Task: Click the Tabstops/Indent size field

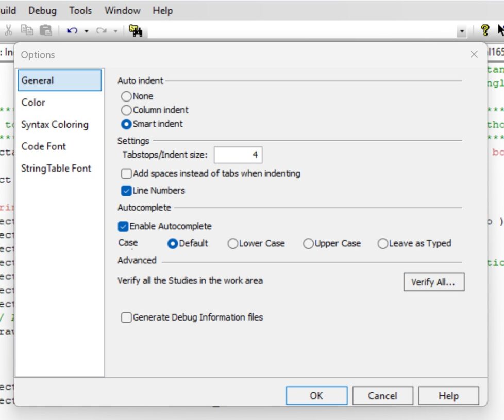Action: pyautogui.click(x=238, y=155)
